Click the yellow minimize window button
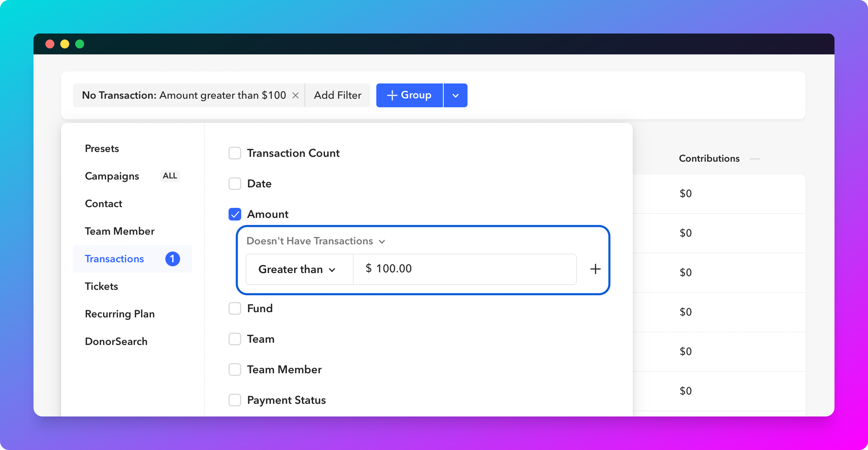This screenshot has height=450, width=868. tap(65, 44)
